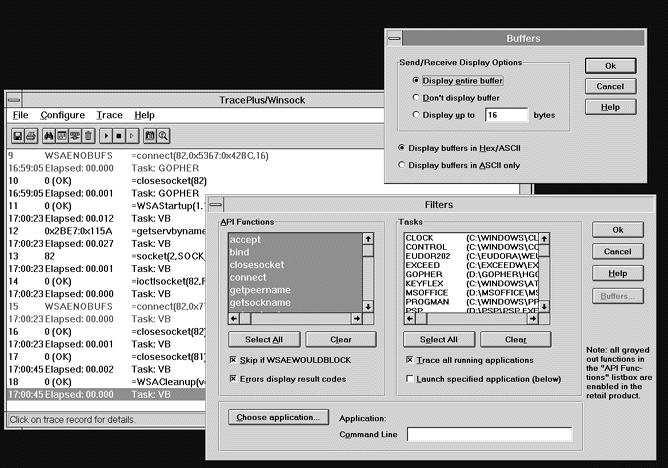Select 'Don't display buffer' radio option
This screenshot has height=468, width=668.
point(417,97)
